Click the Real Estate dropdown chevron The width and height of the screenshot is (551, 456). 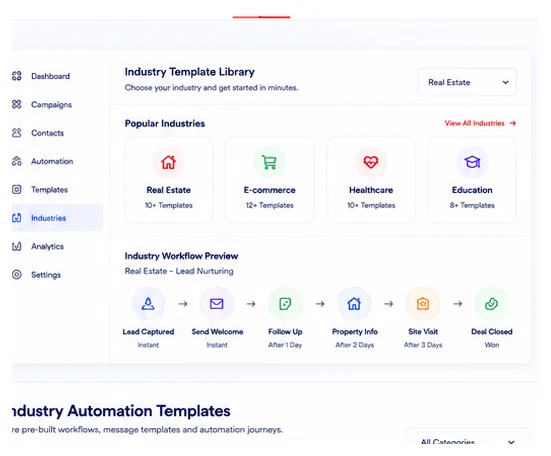(505, 82)
